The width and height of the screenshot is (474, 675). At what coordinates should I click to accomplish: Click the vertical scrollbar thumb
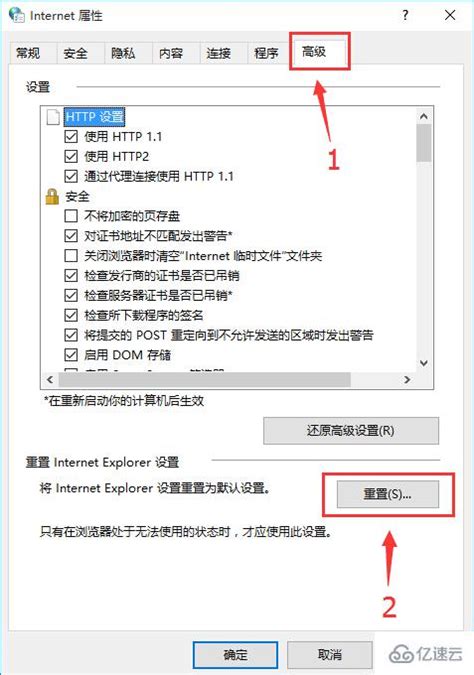pyautogui.click(x=424, y=143)
